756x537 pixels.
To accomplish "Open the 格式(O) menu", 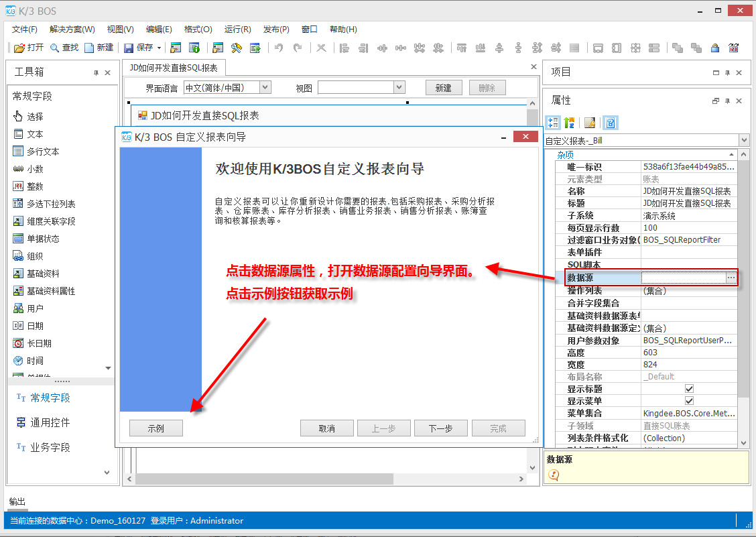I will 198,29.
